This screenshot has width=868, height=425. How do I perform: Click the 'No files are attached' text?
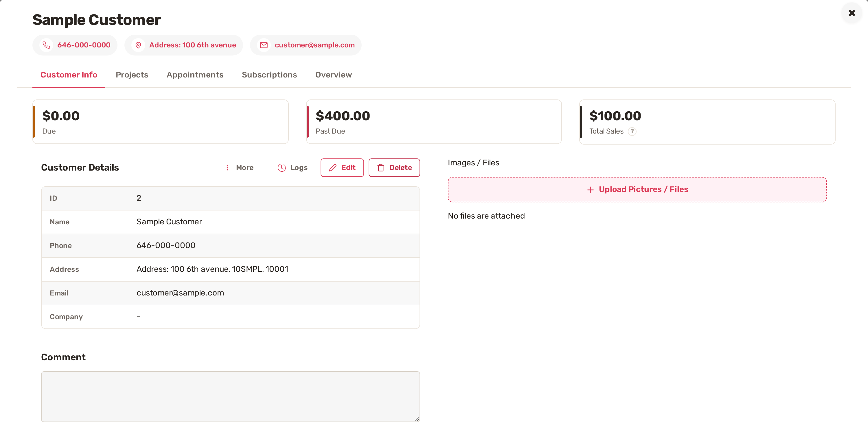[486, 216]
